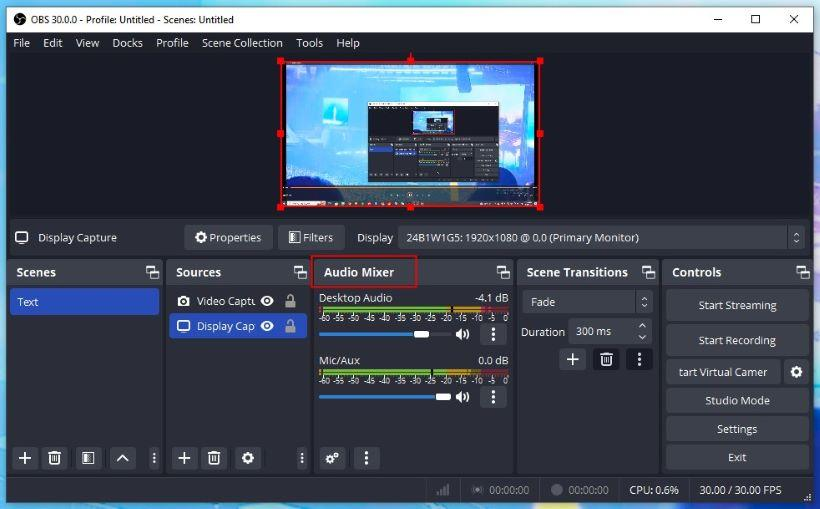Add a new source with the plus icon

point(184,458)
